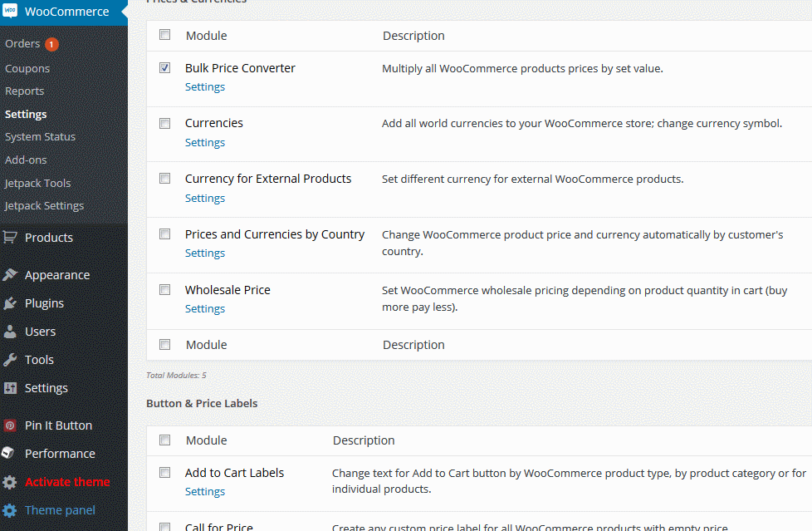The image size is (812, 531).
Task: Open Currency for External Products Settings link
Action: click(205, 198)
